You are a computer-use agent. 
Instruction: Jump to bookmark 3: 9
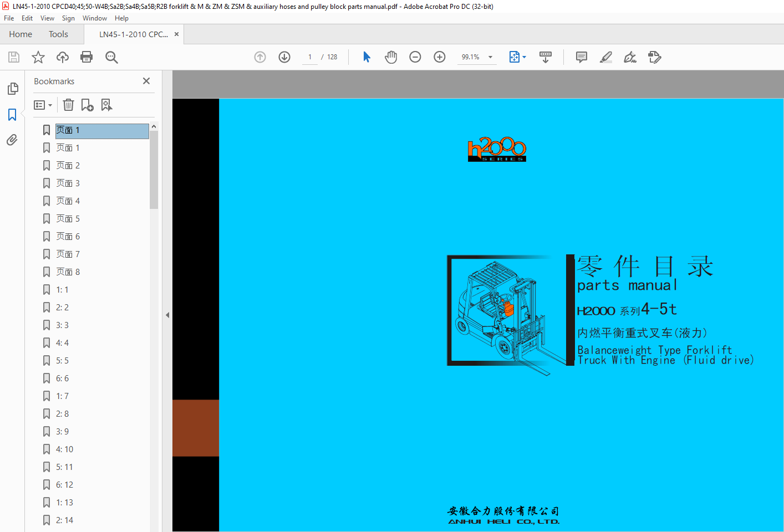point(62,432)
